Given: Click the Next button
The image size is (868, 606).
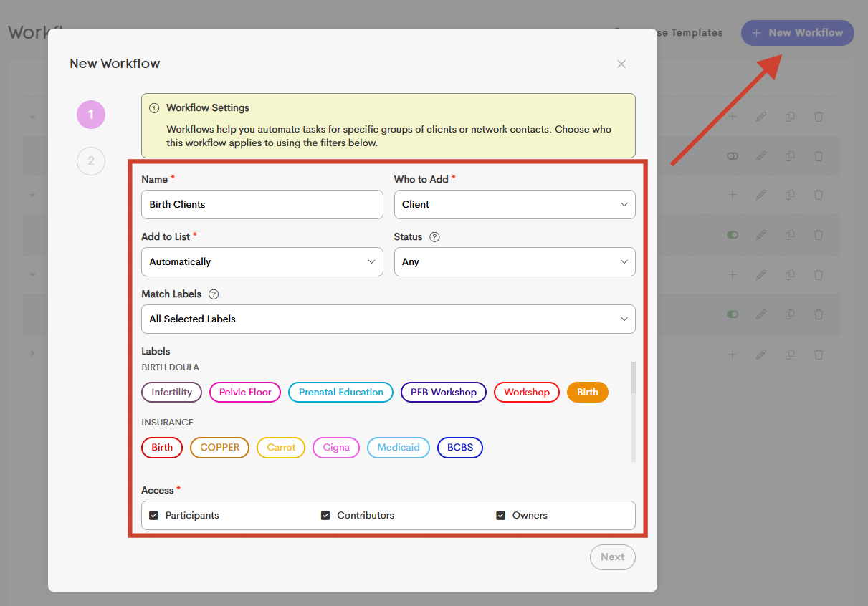Looking at the screenshot, I should [613, 557].
